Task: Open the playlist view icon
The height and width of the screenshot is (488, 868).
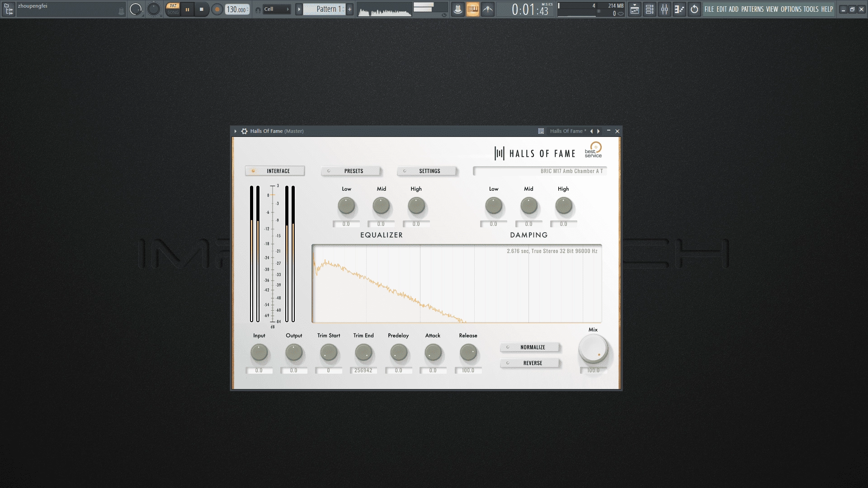Action: point(635,9)
